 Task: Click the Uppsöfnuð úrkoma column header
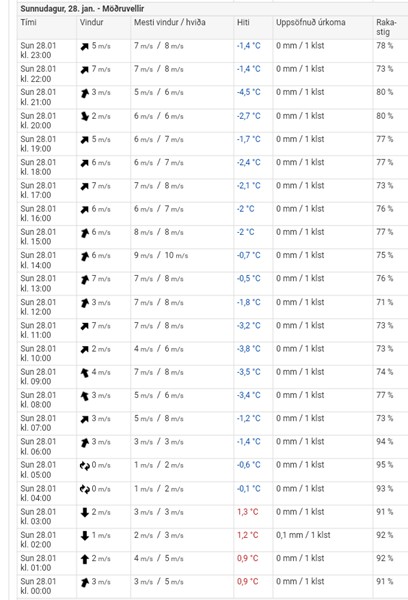[310, 23]
